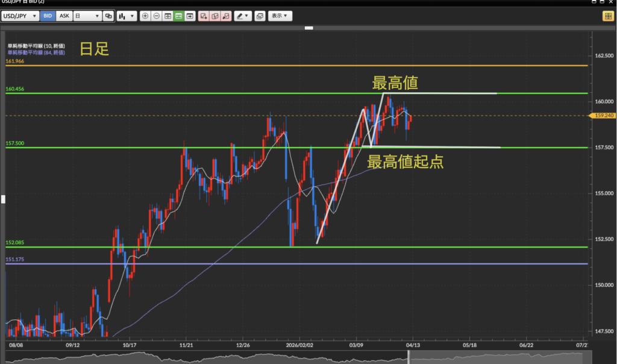Screen dimensions: 617x364
Task: Open the pencil drawing tools menu
Action: [x=243, y=16]
